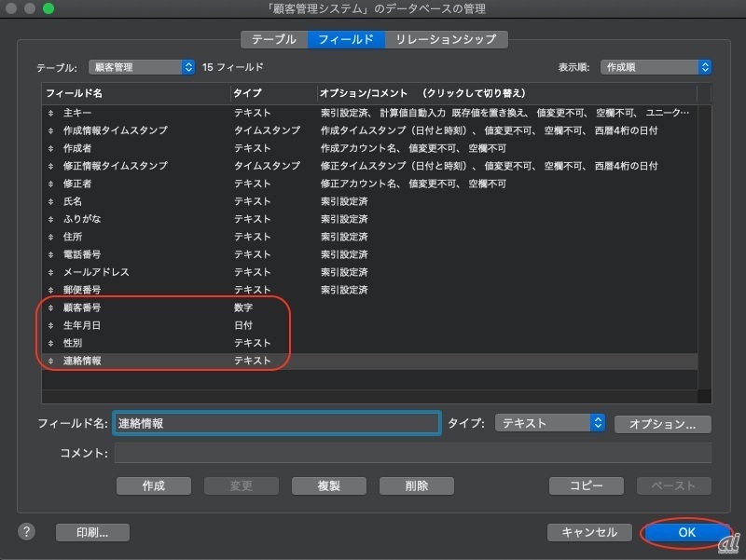Screen dimensions: 746x560
Task: Click the コメント input field
Action: pos(412,454)
